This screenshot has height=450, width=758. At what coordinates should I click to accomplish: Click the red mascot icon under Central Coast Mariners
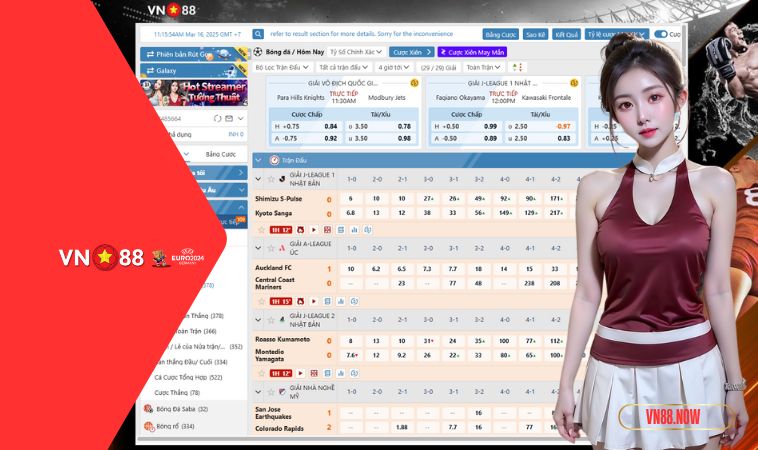pyautogui.click(x=300, y=302)
